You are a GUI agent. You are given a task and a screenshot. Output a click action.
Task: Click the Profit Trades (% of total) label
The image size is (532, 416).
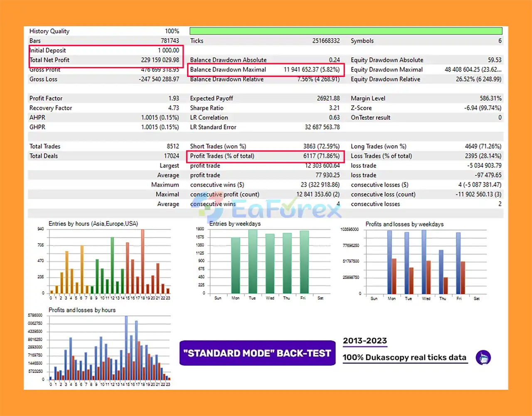[222, 156]
